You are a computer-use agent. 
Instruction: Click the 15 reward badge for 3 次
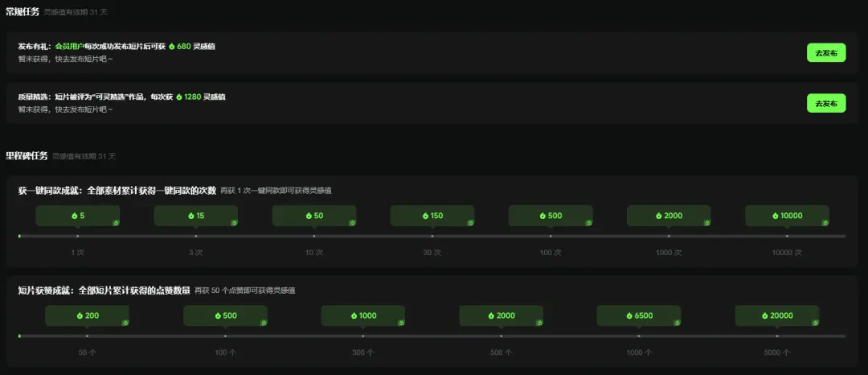pyautogui.click(x=195, y=216)
